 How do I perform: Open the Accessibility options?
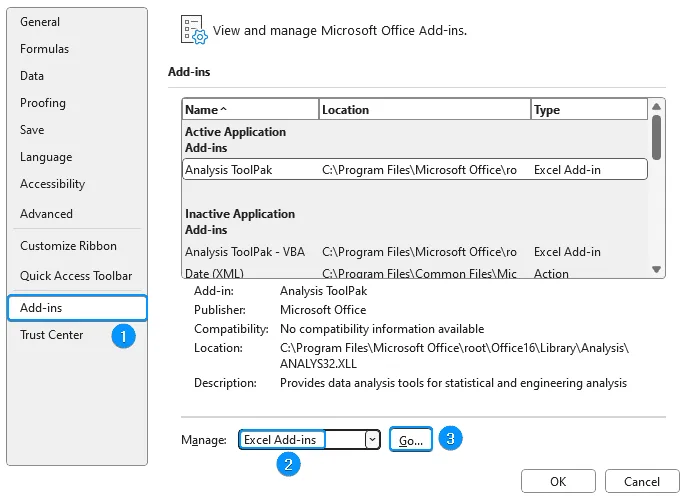pyautogui.click(x=52, y=184)
